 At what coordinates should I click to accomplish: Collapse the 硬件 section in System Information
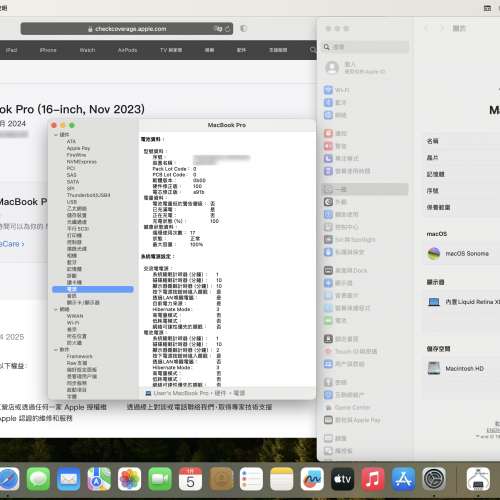pyautogui.click(x=56, y=135)
